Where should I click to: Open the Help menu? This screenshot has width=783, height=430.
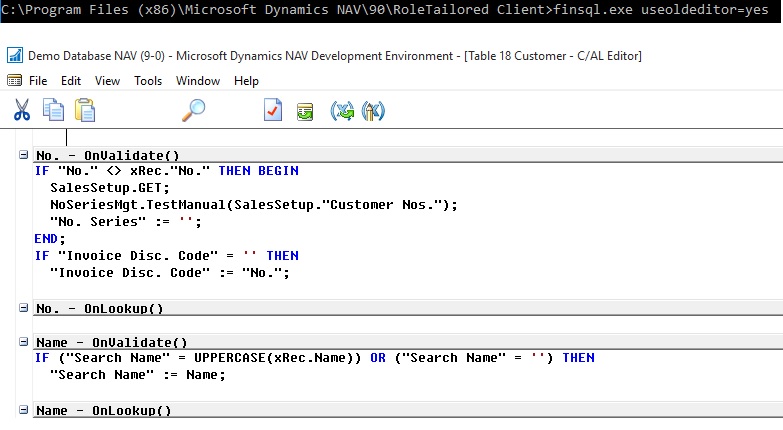tap(246, 80)
